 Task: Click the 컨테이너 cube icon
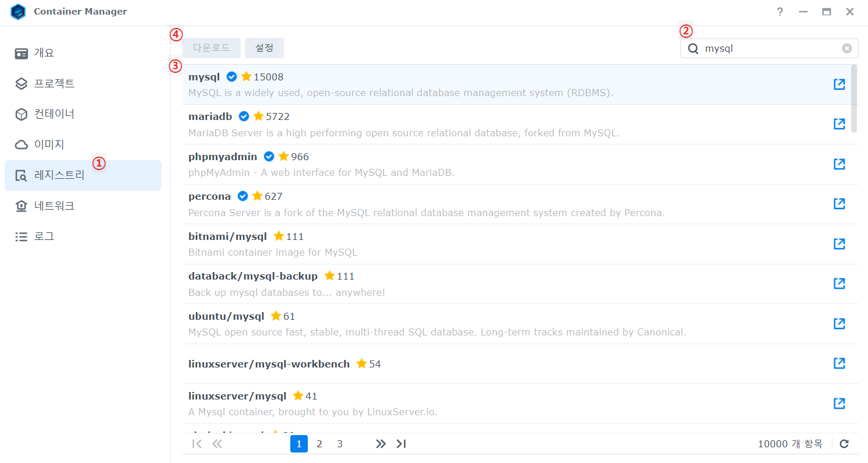tap(22, 114)
